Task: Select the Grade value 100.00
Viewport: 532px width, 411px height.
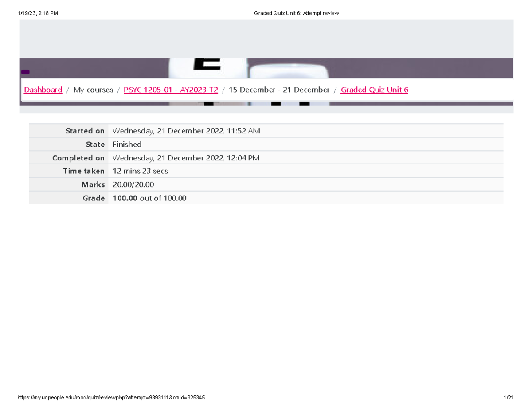Action: tap(124, 198)
